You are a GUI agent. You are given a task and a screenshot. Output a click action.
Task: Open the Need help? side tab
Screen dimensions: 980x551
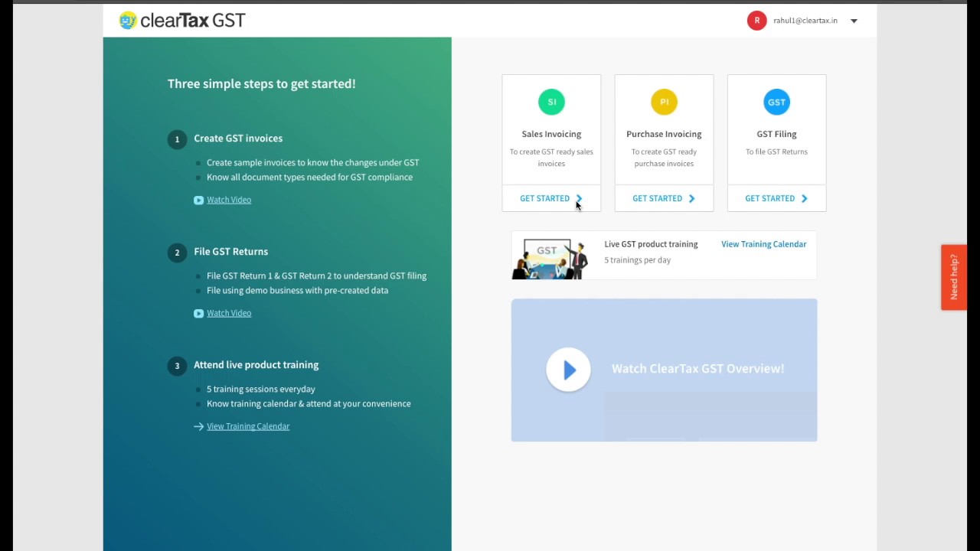click(953, 277)
